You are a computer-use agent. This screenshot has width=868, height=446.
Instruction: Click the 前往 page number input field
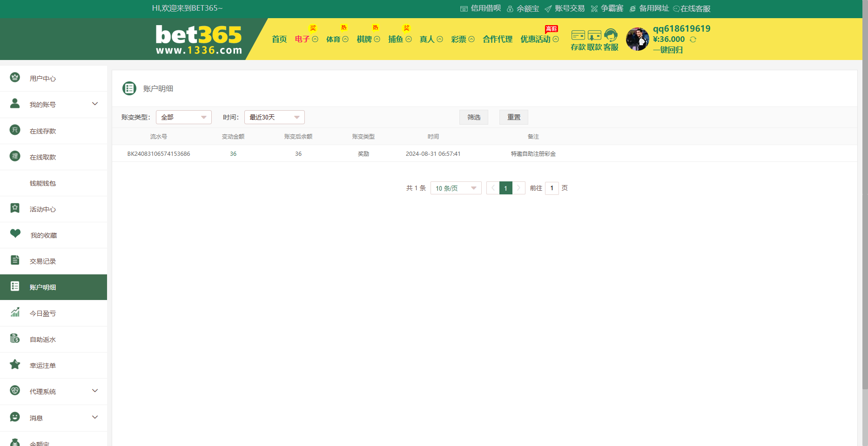pyautogui.click(x=552, y=188)
